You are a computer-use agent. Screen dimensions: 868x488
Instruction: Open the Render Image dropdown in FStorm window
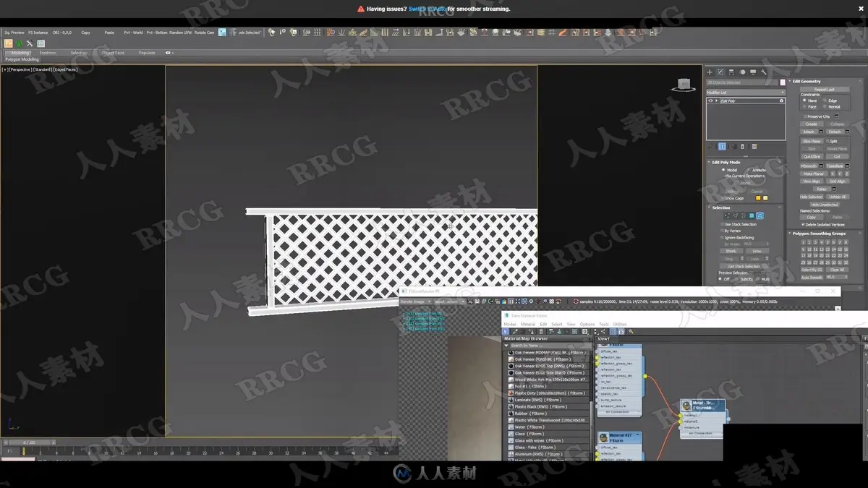coord(416,301)
